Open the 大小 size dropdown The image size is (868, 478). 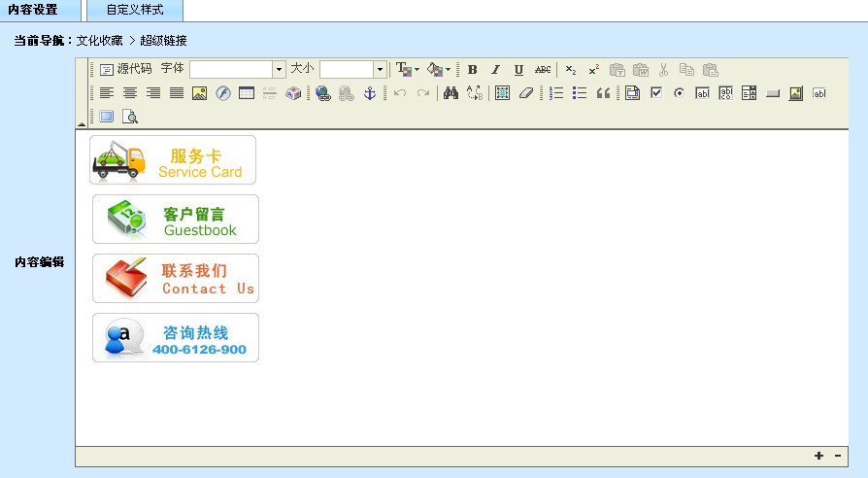(380, 70)
